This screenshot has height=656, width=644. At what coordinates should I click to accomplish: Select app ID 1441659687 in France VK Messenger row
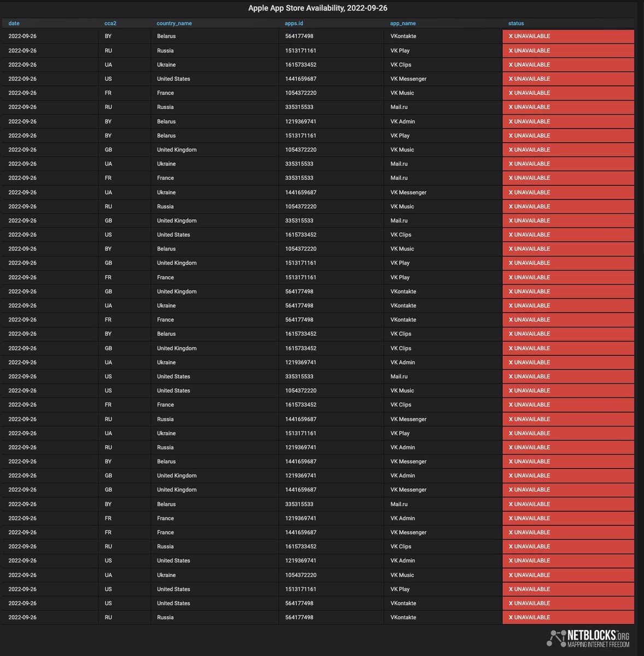point(301,532)
